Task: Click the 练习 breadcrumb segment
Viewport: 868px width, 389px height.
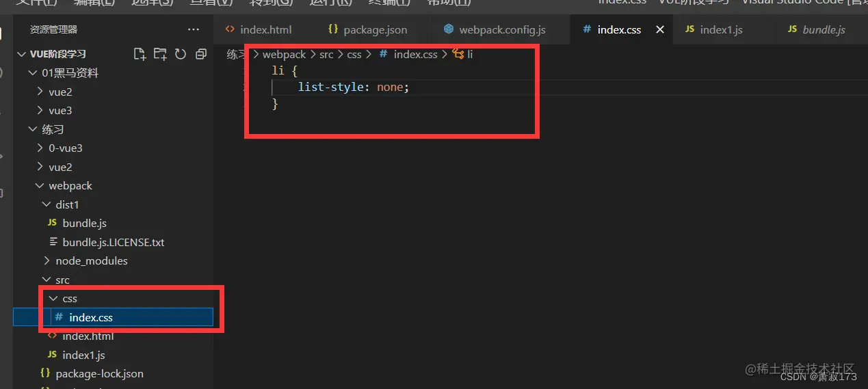Action: tap(237, 54)
